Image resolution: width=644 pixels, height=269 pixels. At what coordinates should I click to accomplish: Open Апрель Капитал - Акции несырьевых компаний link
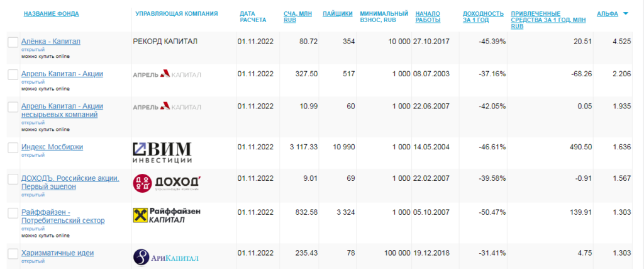(62, 111)
